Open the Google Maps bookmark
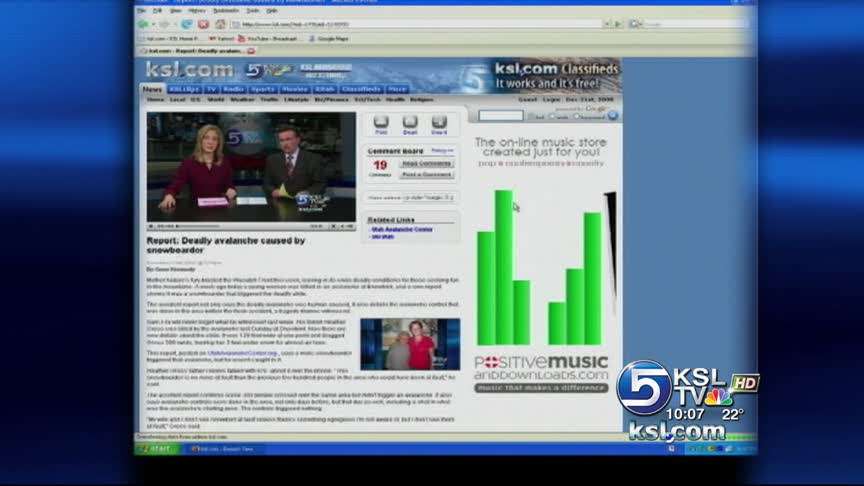Viewport: 864px width, 486px height. 329,39
